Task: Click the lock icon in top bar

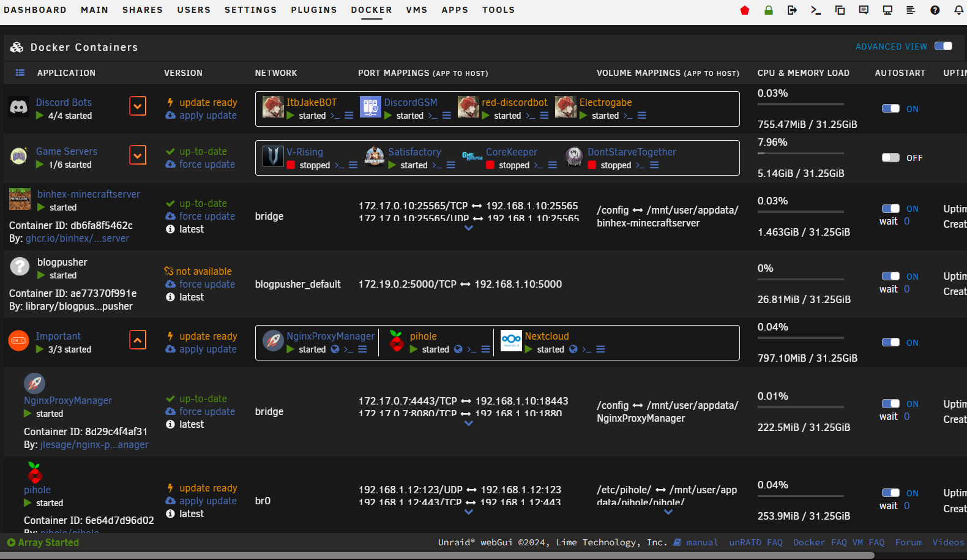Action: (x=769, y=10)
